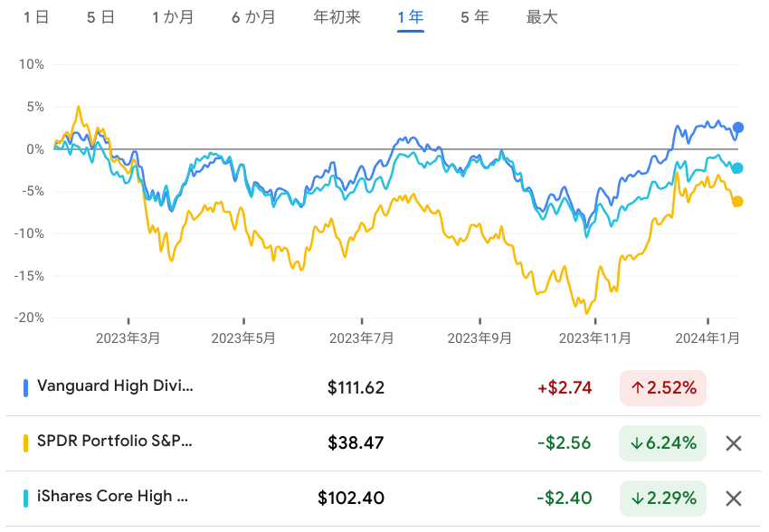Click the 2023年9月 axis label

[x=479, y=338]
